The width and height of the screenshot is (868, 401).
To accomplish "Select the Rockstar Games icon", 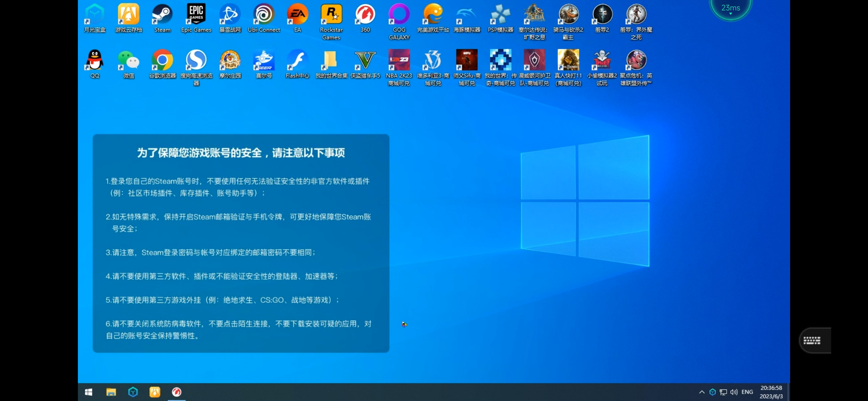I will [331, 22].
